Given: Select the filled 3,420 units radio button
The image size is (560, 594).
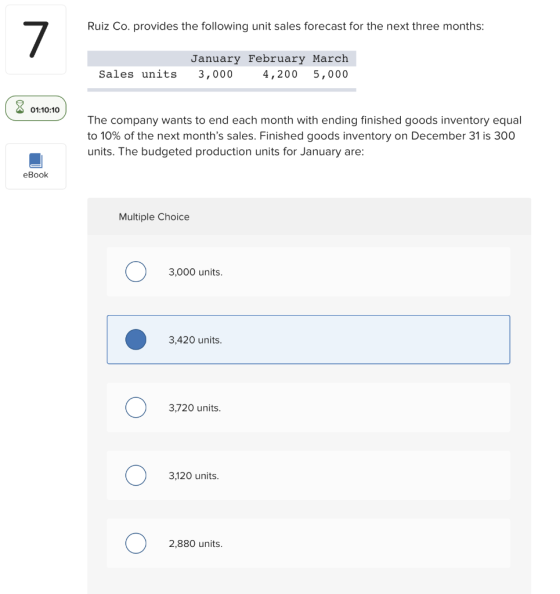Looking at the screenshot, I should tap(136, 339).
